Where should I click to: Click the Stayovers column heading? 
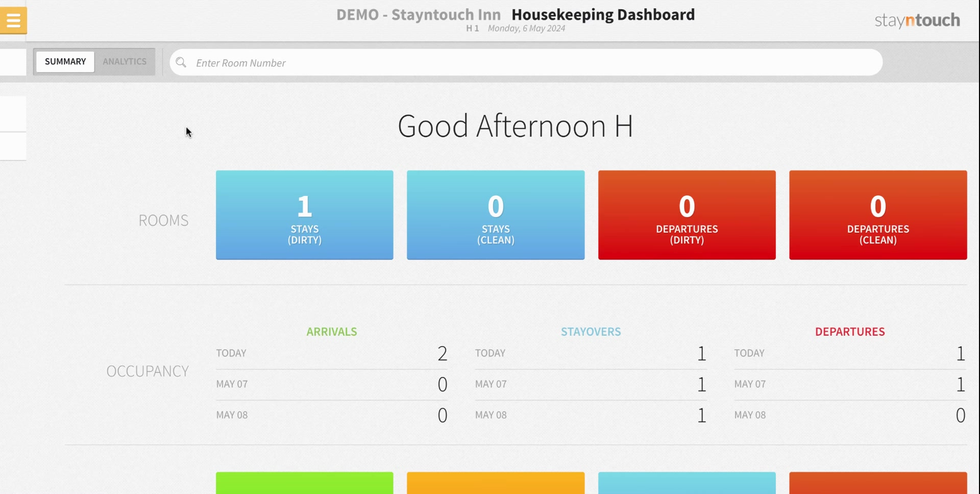pos(591,332)
